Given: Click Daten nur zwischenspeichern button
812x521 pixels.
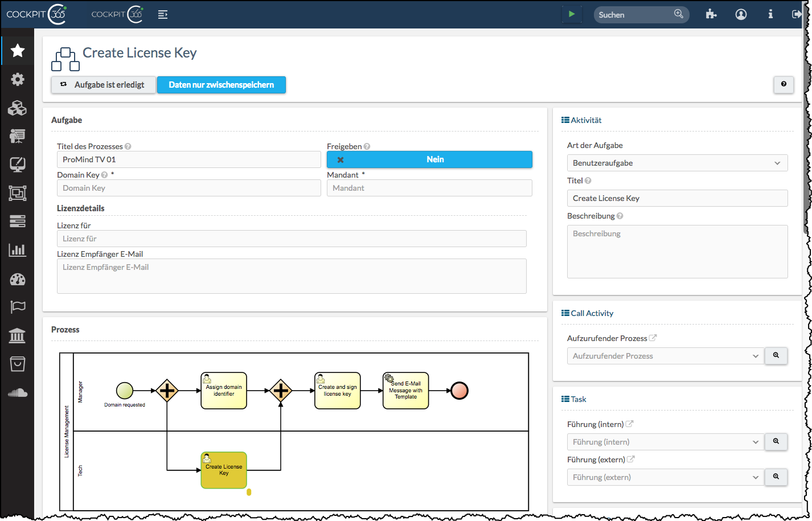Looking at the screenshot, I should (221, 85).
